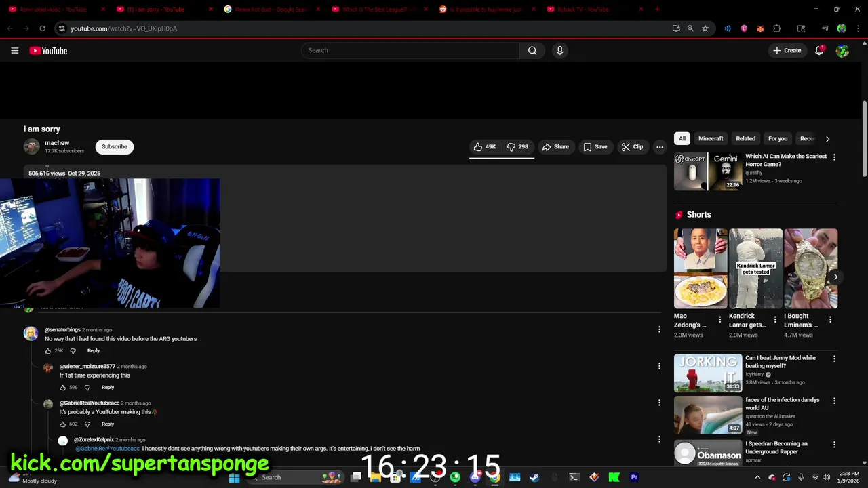
Task: Start voice search with microphone icon
Action: coord(559,50)
